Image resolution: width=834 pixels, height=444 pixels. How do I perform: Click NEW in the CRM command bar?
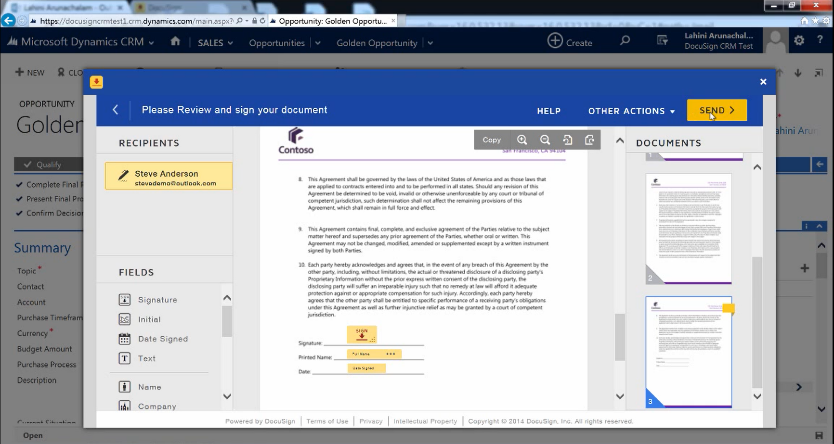click(x=30, y=72)
